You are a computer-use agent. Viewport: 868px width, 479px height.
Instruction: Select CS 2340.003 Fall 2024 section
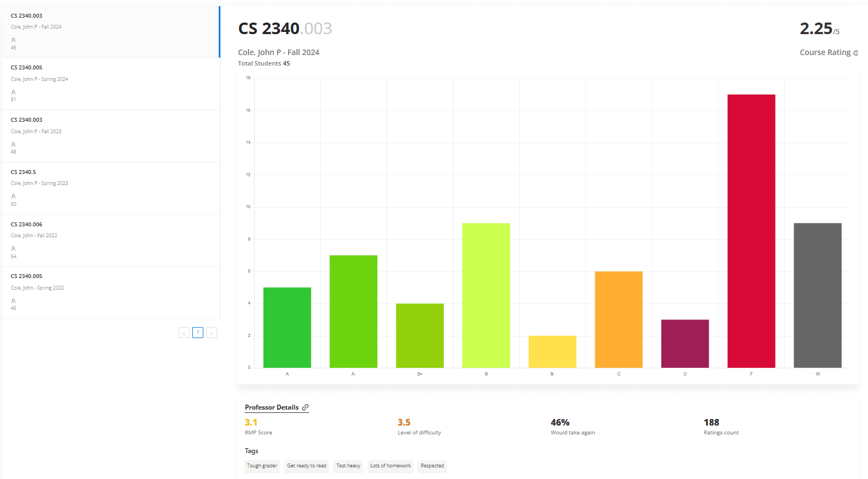click(111, 31)
